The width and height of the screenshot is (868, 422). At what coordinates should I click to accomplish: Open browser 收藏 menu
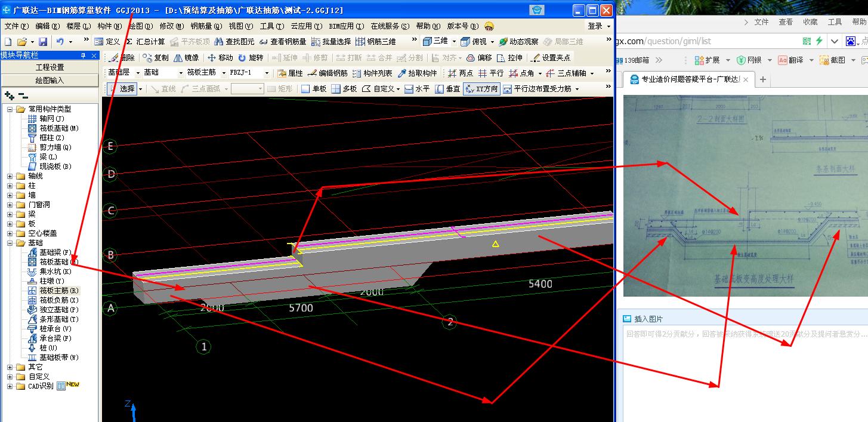point(810,22)
